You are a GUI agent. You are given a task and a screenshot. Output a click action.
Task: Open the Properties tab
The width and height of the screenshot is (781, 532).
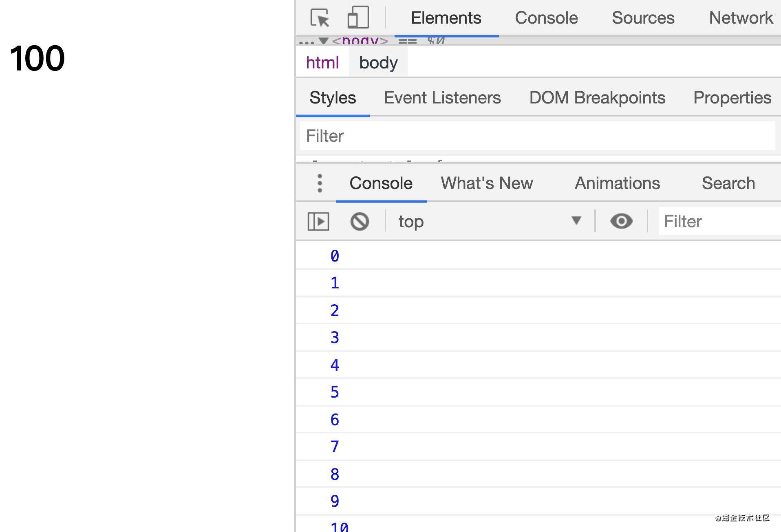pos(732,98)
